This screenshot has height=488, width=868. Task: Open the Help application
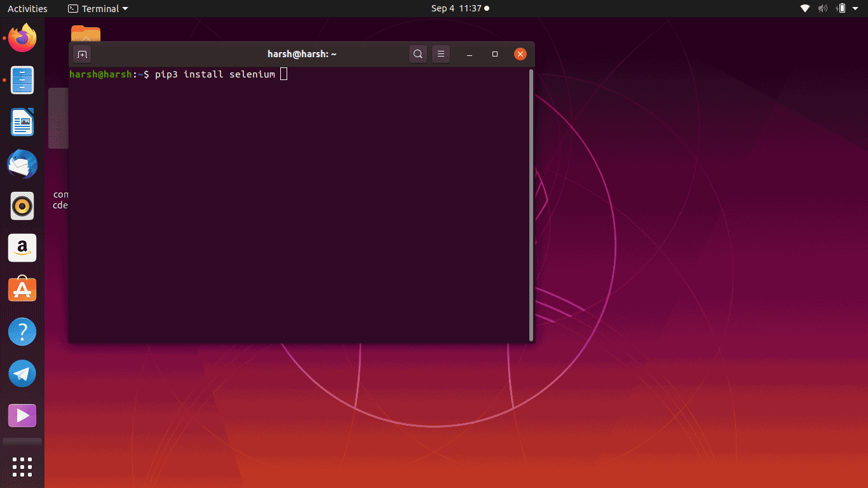22,332
